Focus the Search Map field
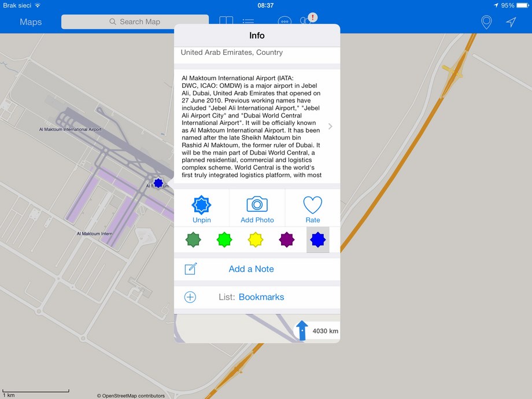The image size is (532, 399). pos(135,22)
